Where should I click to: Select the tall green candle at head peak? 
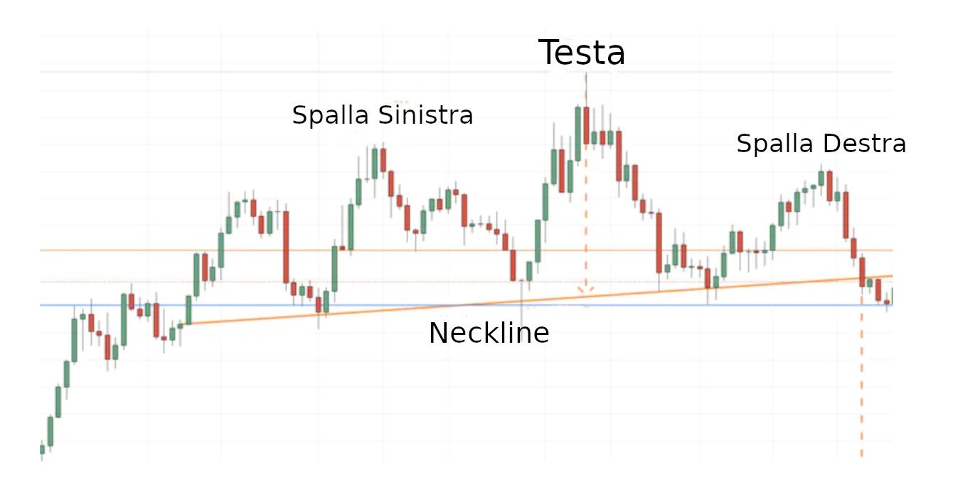578,133
